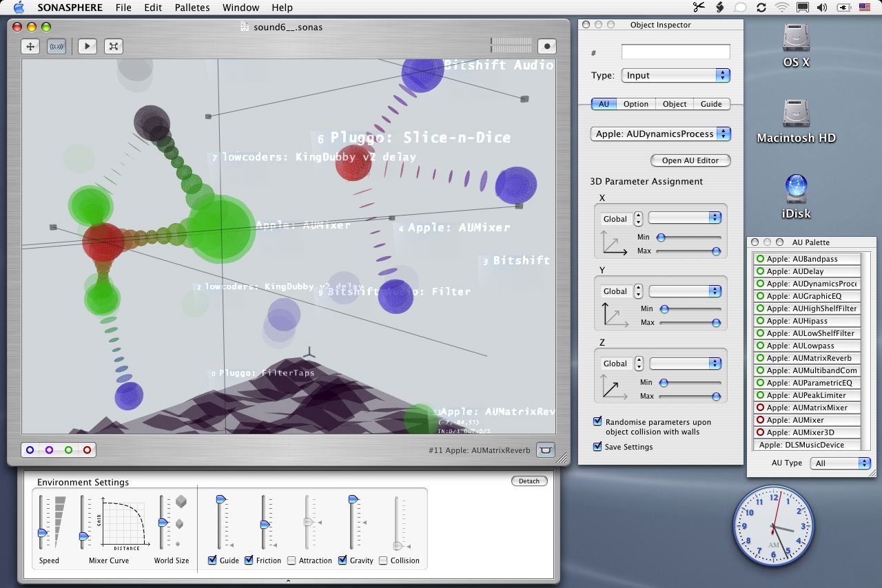
Task: Select Apple: AULowpass in AU Palette
Action: [808, 346]
